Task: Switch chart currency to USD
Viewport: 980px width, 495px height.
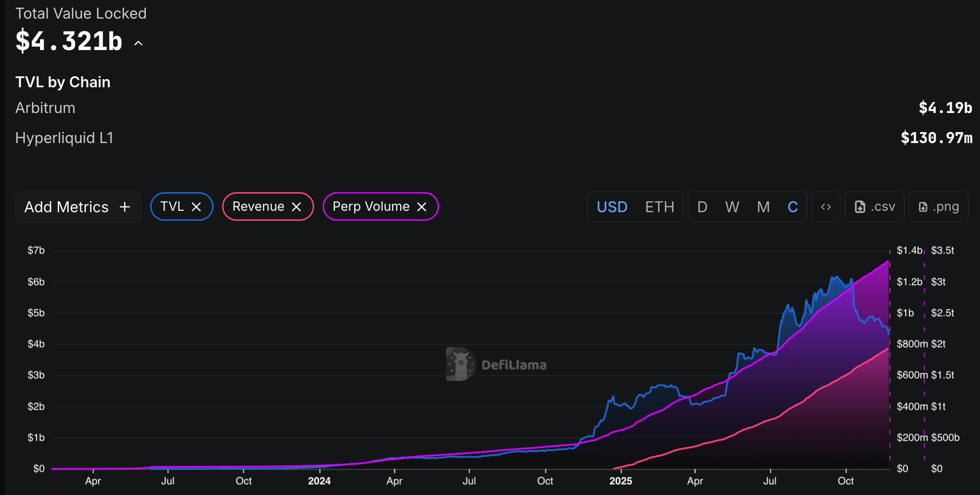Action: tap(612, 207)
